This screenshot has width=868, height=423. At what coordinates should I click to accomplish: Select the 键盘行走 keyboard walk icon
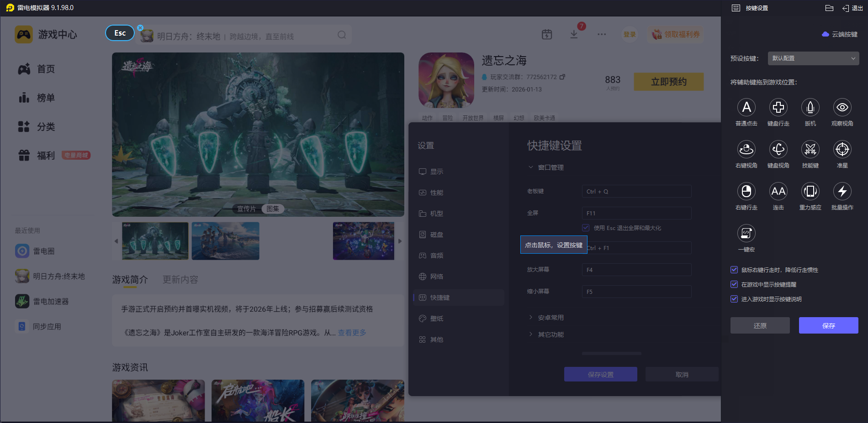pos(778,108)
